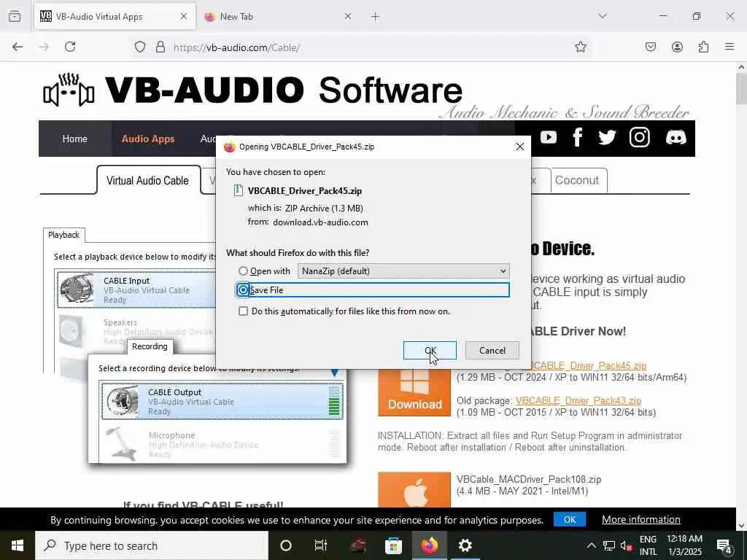Open the Audio Apps navigation item
747x560 pixels.
148,139
